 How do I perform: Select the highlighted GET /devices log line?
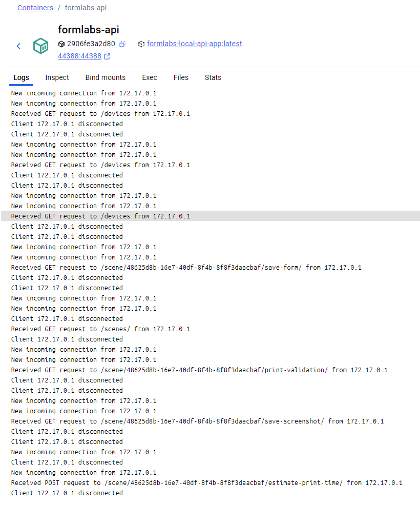pos(211,216)
